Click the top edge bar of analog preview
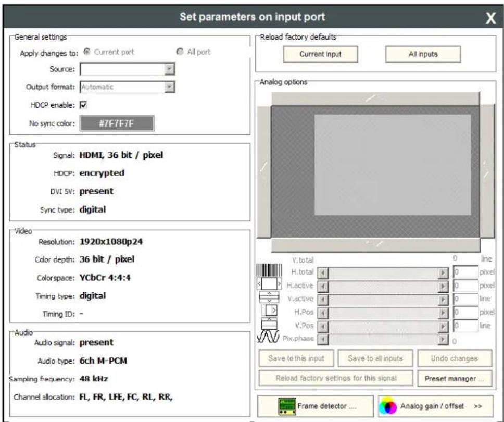504x422 pixels. click(375, 99)
